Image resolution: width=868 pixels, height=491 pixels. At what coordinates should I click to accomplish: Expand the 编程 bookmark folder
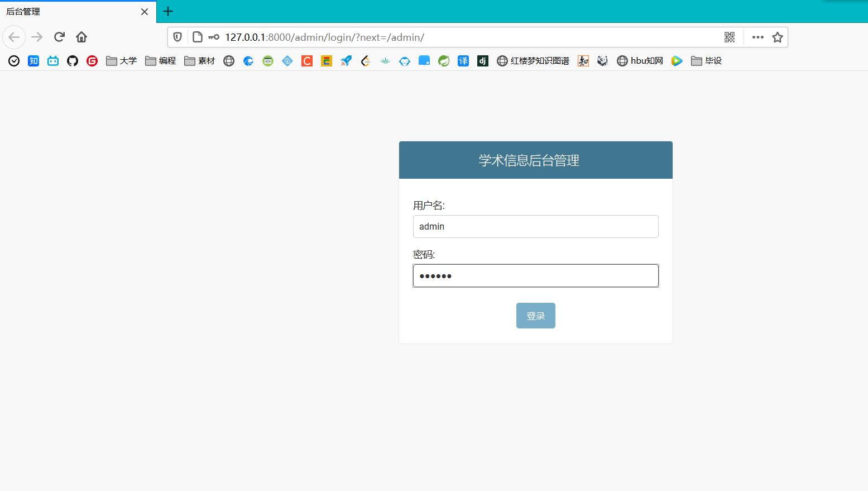[x=160, y=61]
